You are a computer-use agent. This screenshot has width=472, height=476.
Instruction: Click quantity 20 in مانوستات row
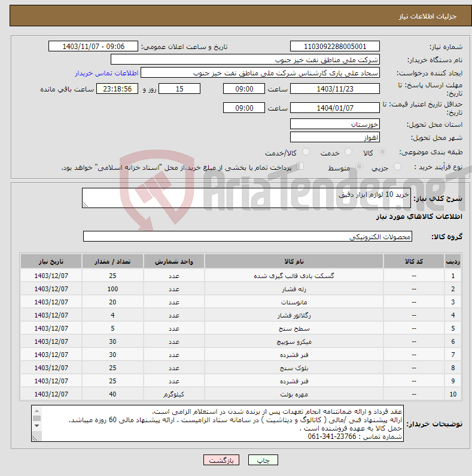[x=112, y=302]
